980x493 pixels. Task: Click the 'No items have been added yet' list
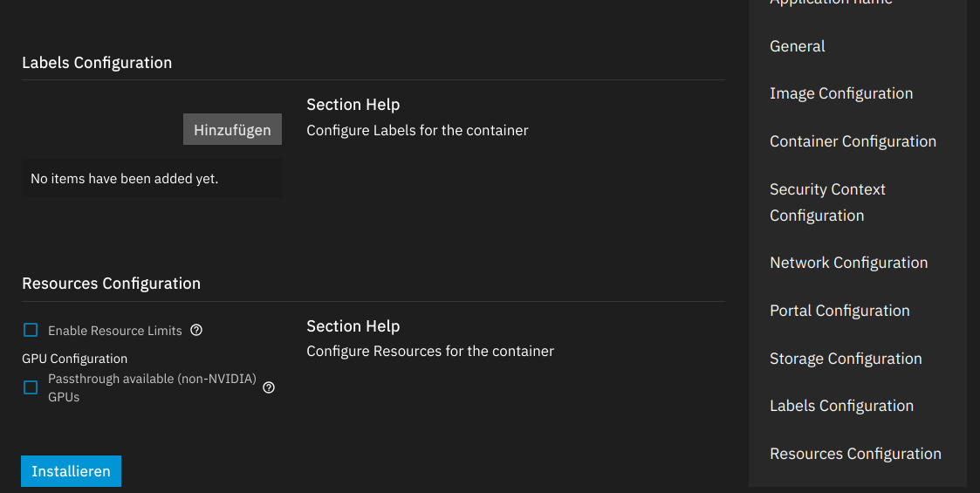coord(152,179)
